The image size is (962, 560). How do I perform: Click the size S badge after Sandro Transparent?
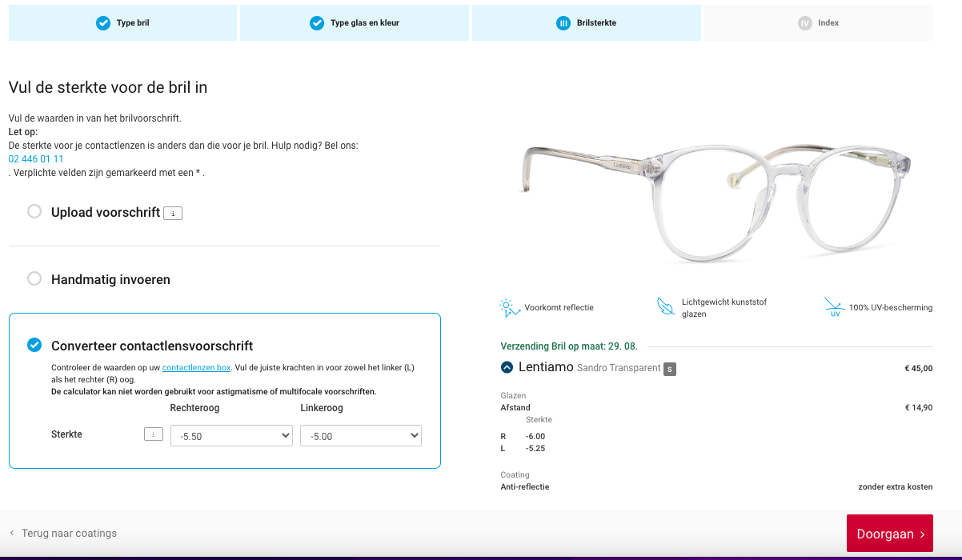tap(670, 369)
